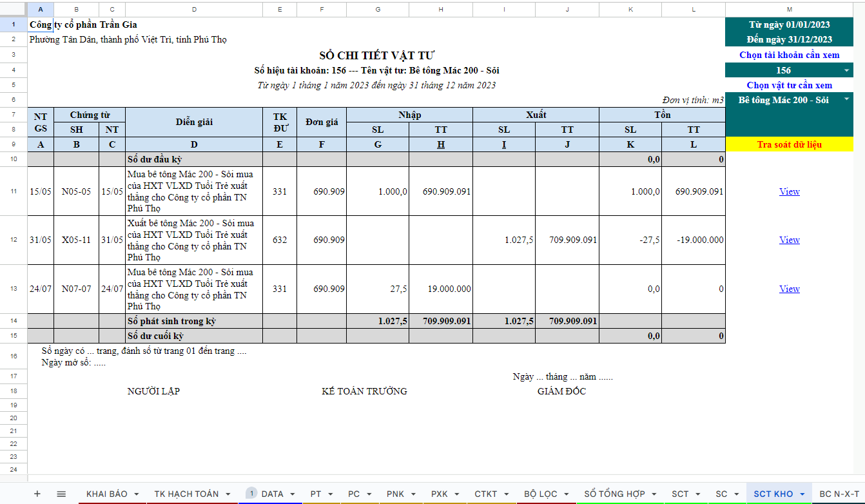This screenshot has height=504, width=865.
Task: Switch to the TK HẠCH TOÁN sheet
Action: [x=186, y=494]
